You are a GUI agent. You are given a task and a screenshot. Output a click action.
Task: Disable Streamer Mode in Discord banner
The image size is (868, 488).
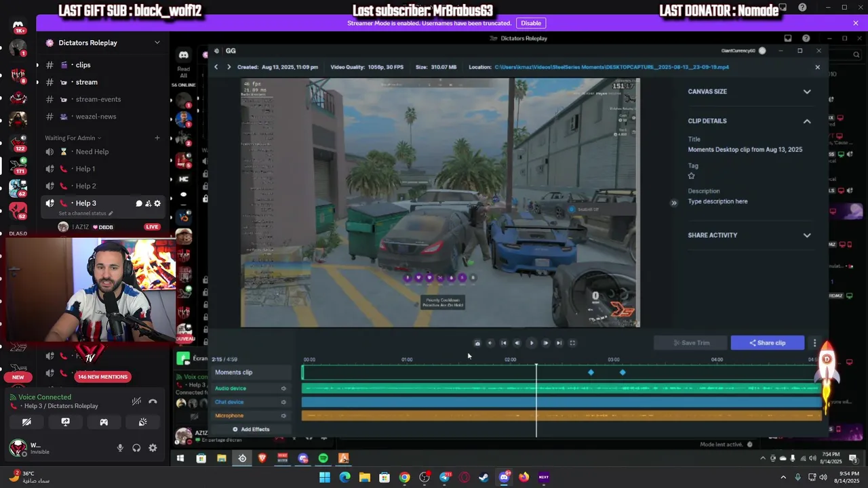[x=531, y=23]
